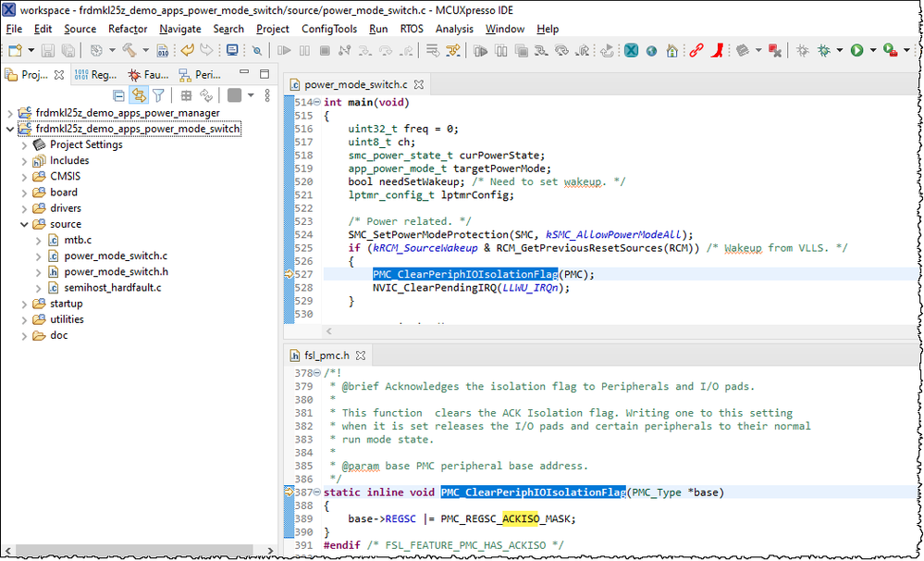Viewport: 924px width, 561px height.
Task: Switch to the Peripherals tab
Action: [201, 75]
